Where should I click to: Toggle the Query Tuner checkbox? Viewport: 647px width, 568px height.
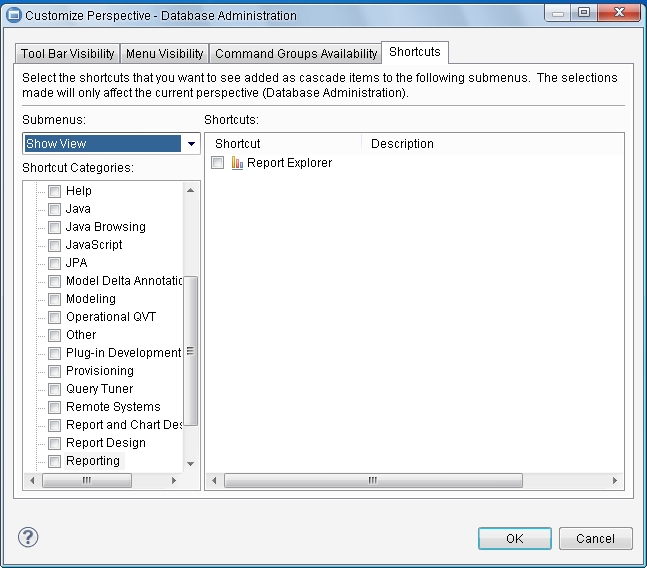[55, 389]
